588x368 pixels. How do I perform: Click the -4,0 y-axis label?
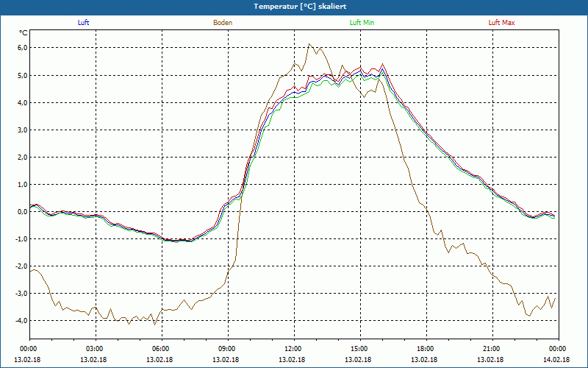tap(21, 321)
